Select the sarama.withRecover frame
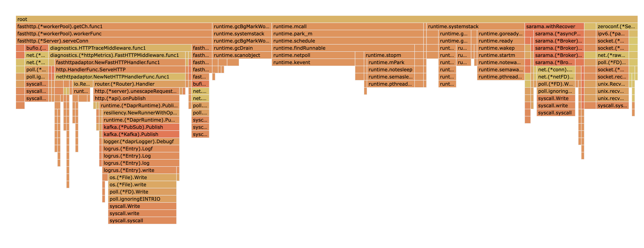The height and width of the screenshot is (248, 644). (550, 26)
